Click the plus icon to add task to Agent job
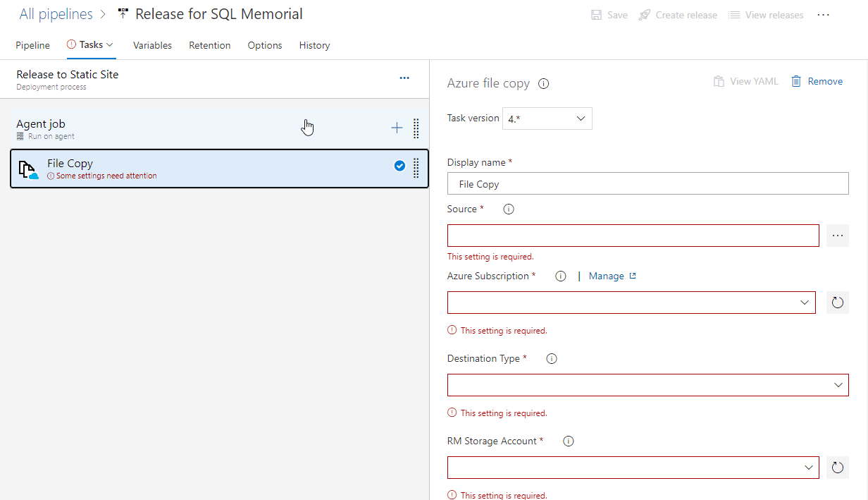Viewport: 868px width, 500px height. coord(397,128)
